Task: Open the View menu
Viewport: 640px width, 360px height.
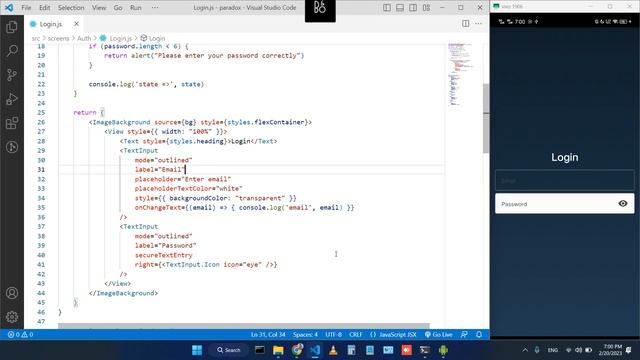Action: [x=99, y=7]
